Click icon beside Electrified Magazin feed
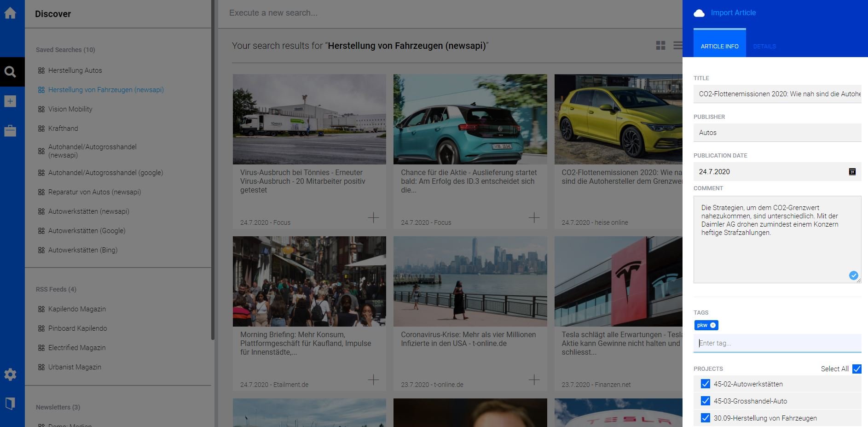 pos(41,348)
